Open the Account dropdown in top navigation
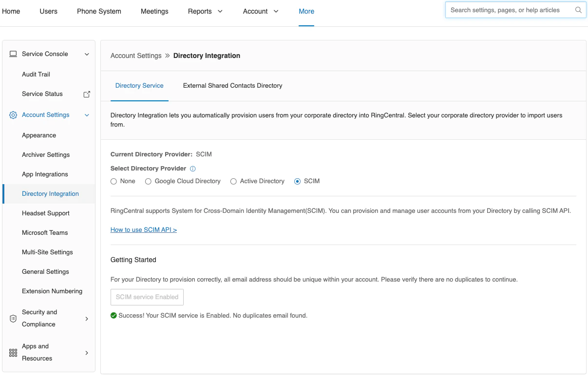Screen dimensions: 588x379 (261, 11)
